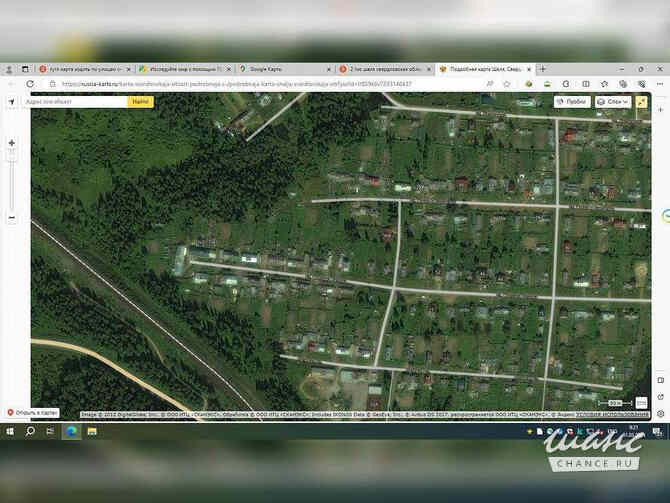Click the taskbar search magnifier icon
The image size is (670, 503).
[30, 431]
